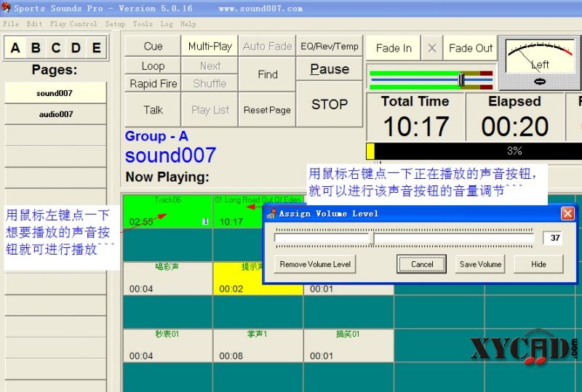The height and width of the screenshot is (392, 582).
Task: Click Reset Page button
Action: click(x=267, y=110)
